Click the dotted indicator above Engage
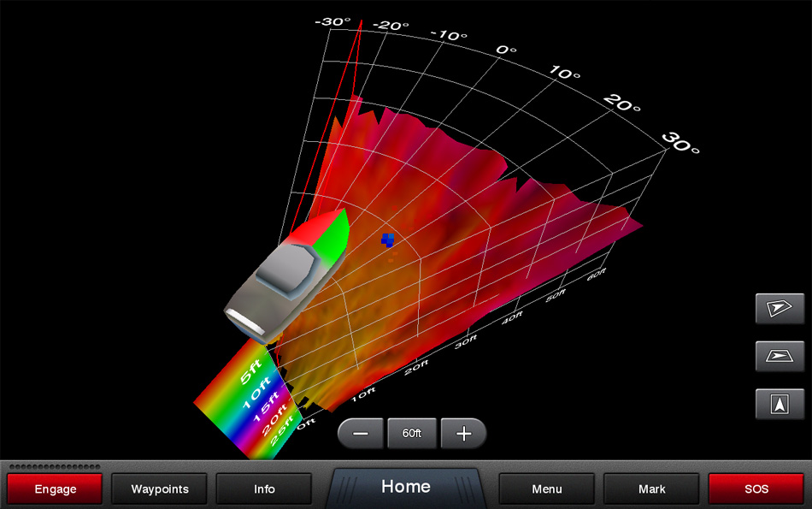812x509 pixels. 55,466
